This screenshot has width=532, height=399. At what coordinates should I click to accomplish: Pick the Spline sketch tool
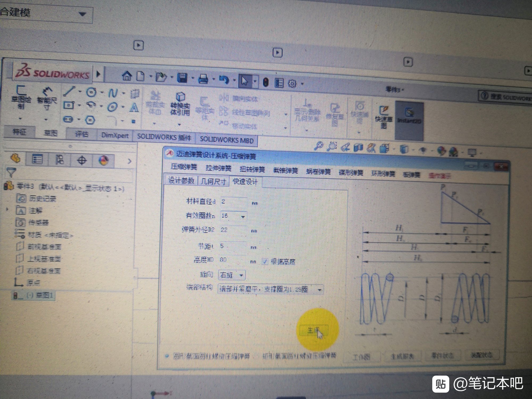click(x=113, y=93)
